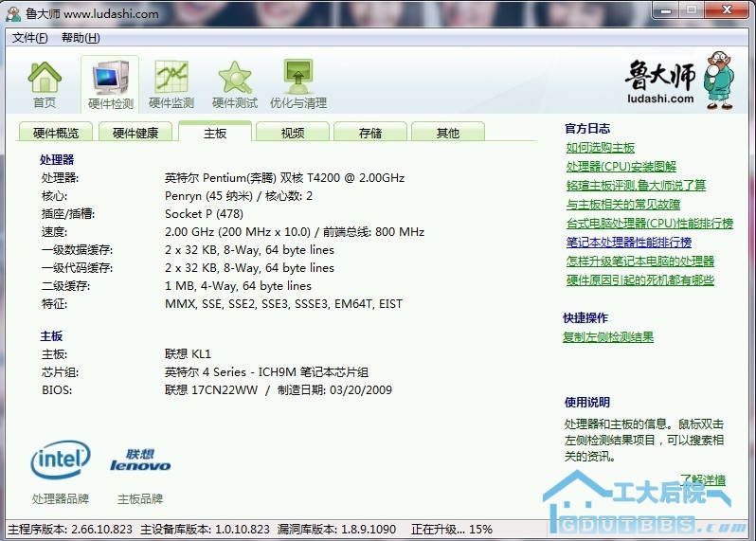Open the 帮助(H) menu

pos(81,38)
